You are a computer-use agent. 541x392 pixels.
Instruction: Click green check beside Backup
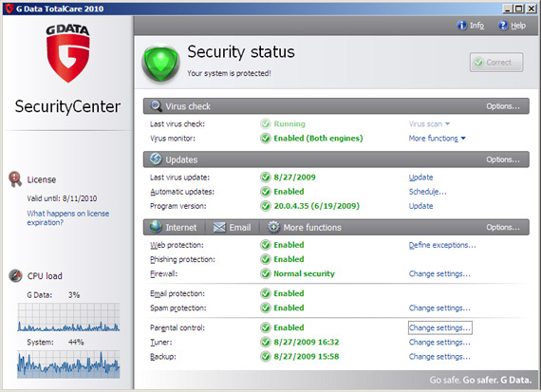[266, 357]
